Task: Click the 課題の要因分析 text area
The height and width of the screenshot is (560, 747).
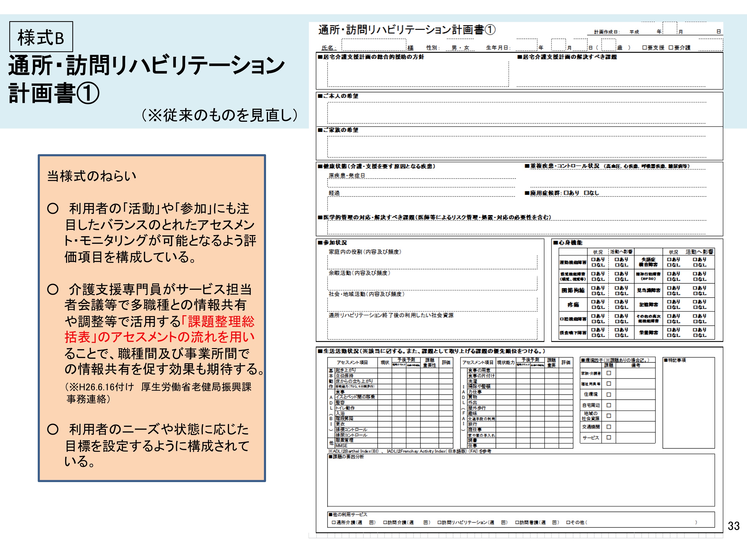Action: [x=521, y=480]
